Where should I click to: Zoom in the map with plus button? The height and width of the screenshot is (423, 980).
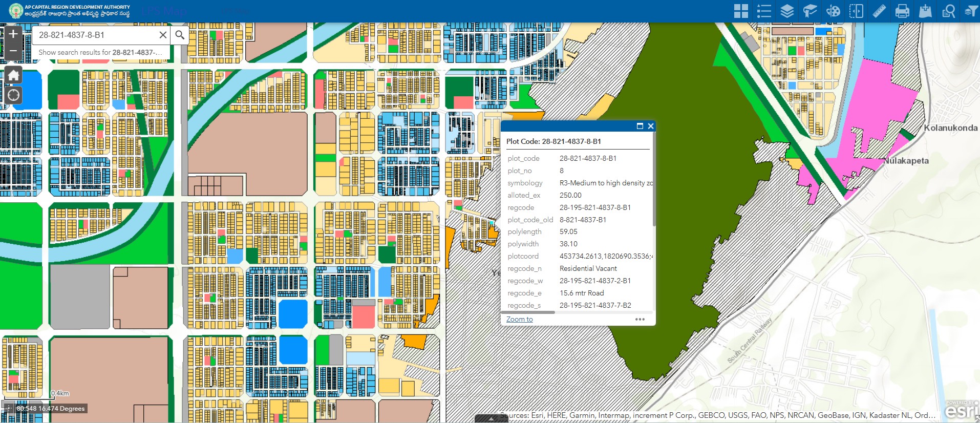[13, 34]
